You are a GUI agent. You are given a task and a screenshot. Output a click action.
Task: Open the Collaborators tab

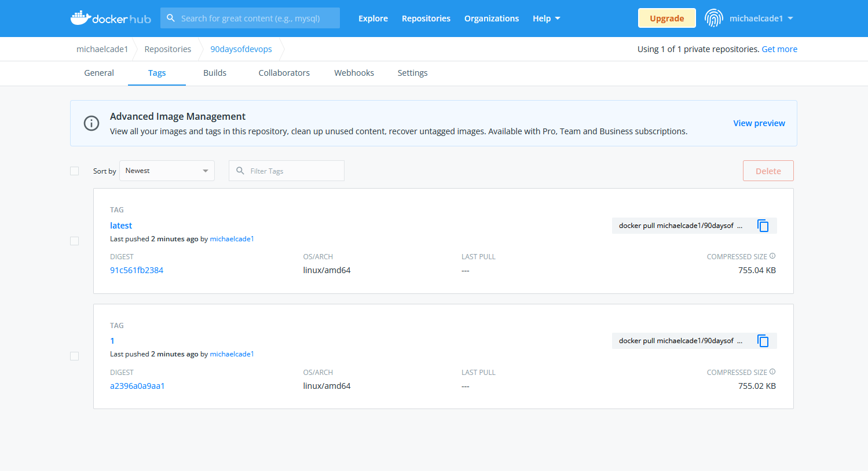click(284, 73)
